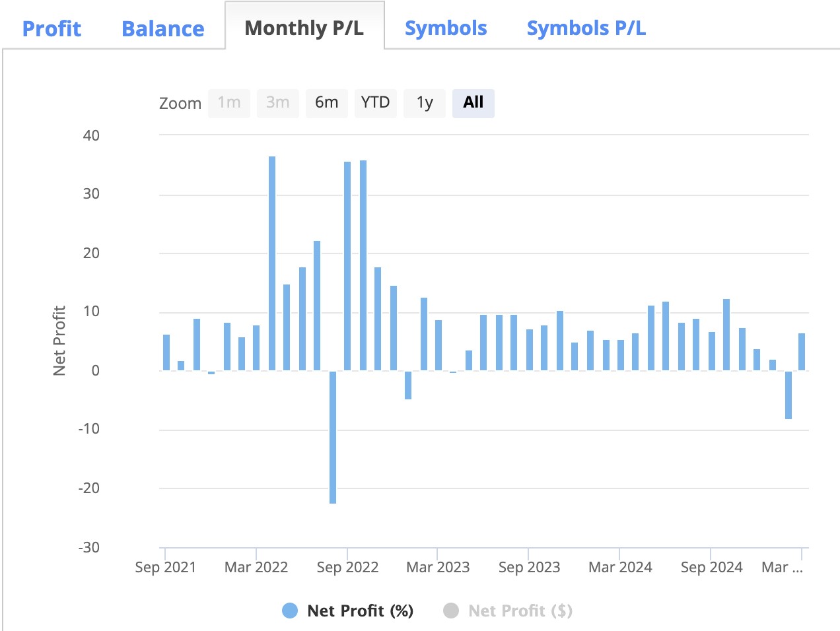Screen dimensions: 840x631
Task: Click the blue Net Profit (%) legend dot
Action: [x=290, y=611]
